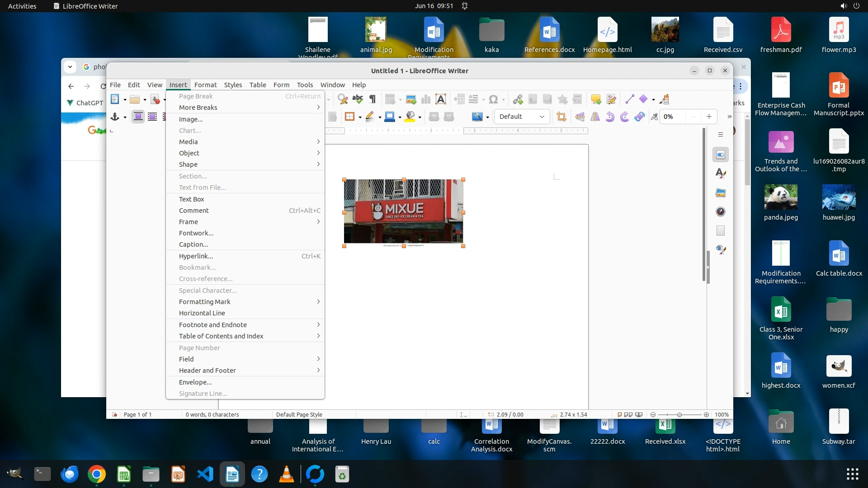
Task: Click the spellcheck abc icon
Action: [358, 99]
